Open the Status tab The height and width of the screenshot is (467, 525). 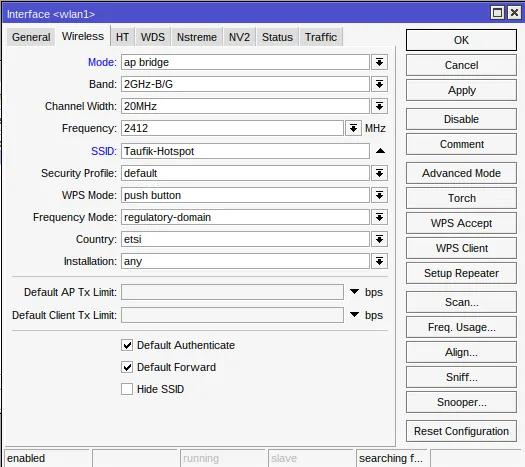[277, 37]
